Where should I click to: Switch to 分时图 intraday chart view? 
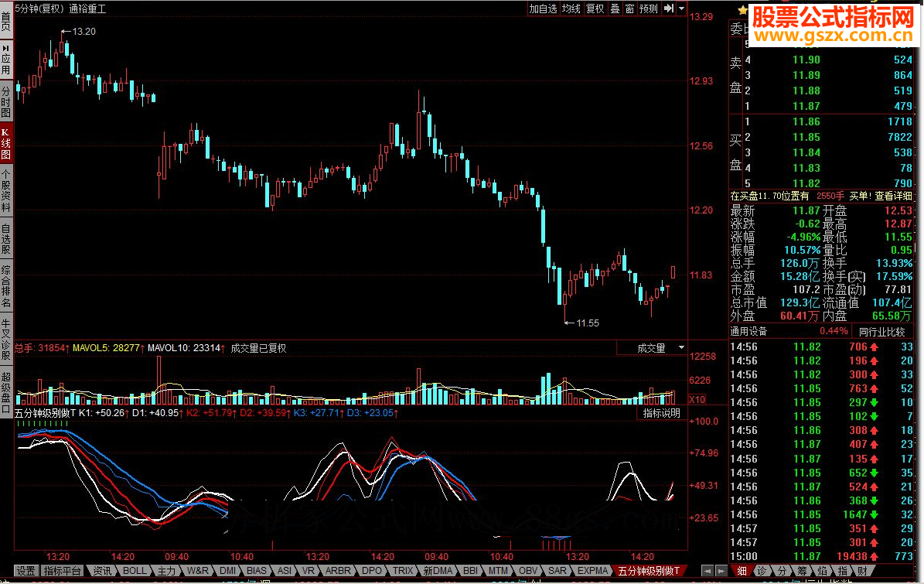tap(6, 102)
